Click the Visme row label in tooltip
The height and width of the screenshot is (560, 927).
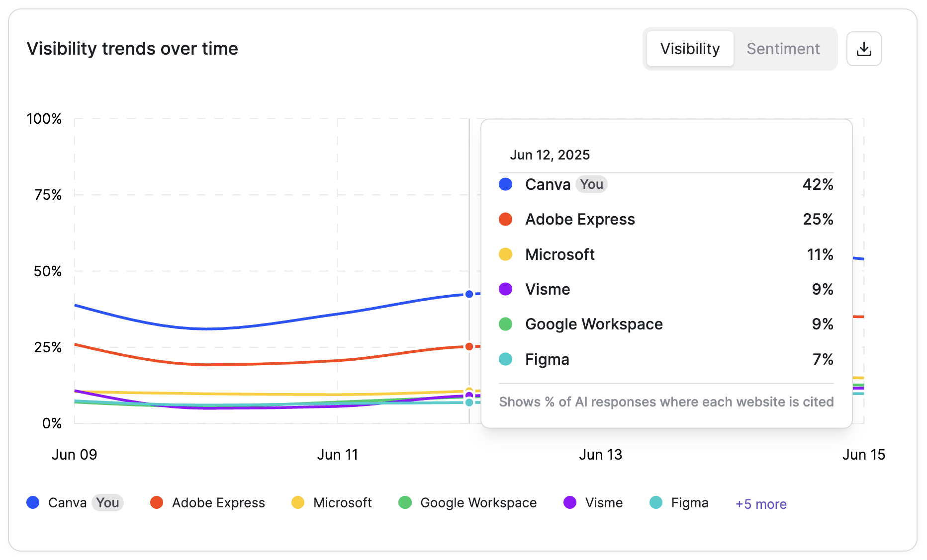click(548, 289)
